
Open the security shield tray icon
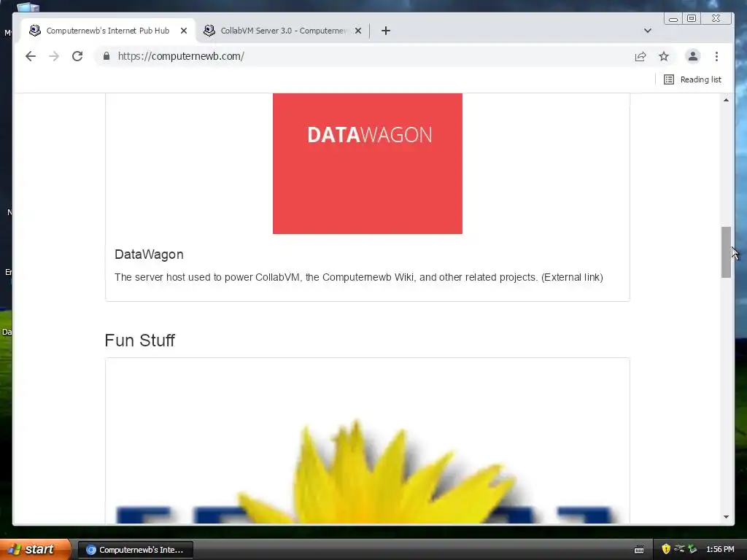666,549
